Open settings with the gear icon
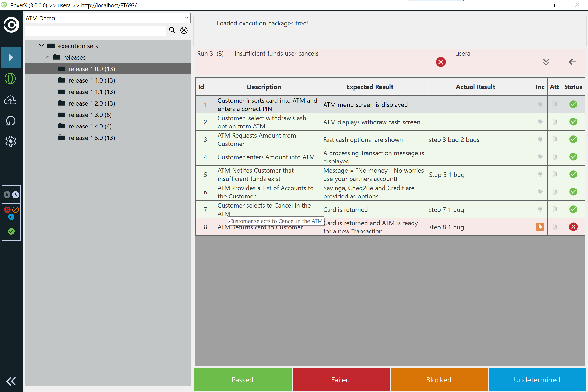This screenshot has width=588, height=392. (10, 141)
